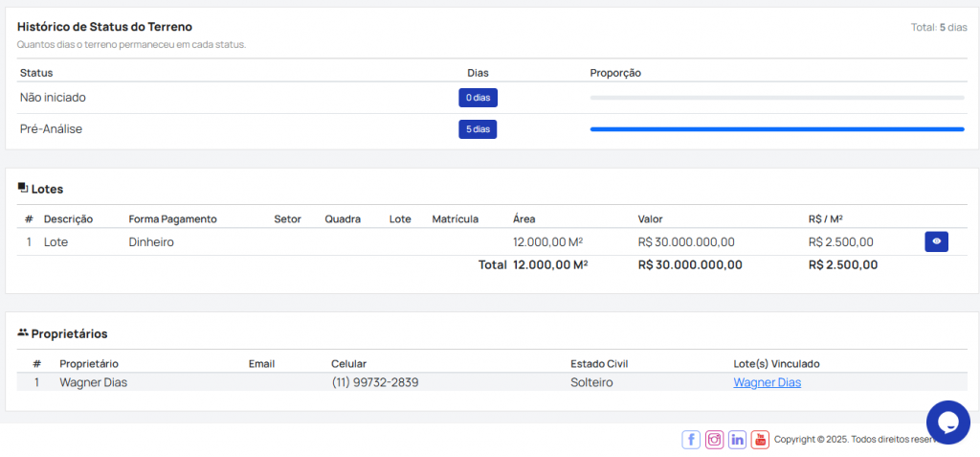
Task: Click the YouTube icon in the footer
Action: click(760, 440)
